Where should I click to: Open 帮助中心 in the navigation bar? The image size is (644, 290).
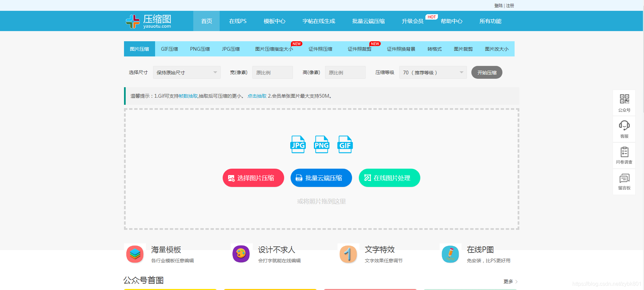click(451, 21)
